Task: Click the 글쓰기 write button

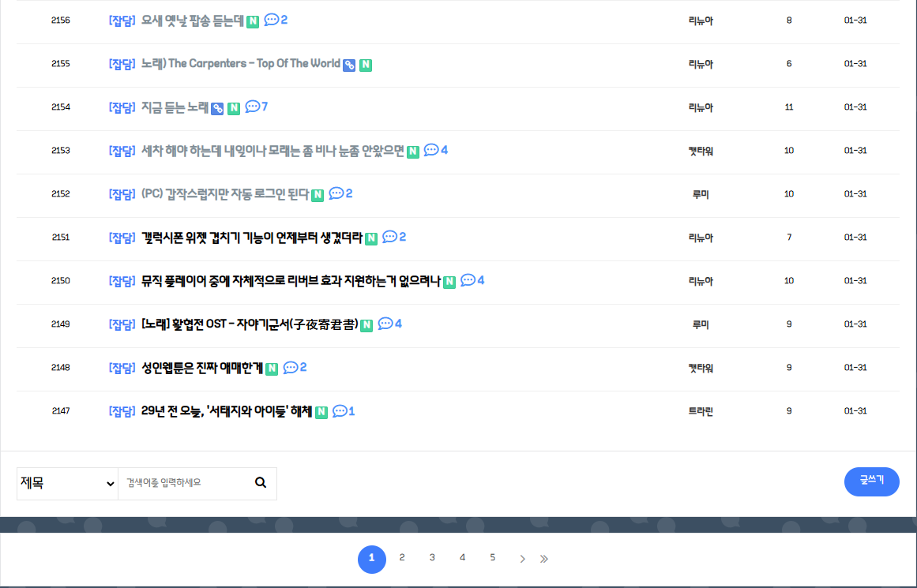Action: [871, 481]
